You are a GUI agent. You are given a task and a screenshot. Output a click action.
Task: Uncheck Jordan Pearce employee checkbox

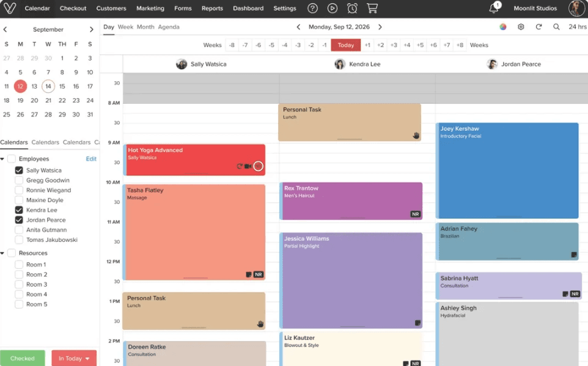[19, 220]
